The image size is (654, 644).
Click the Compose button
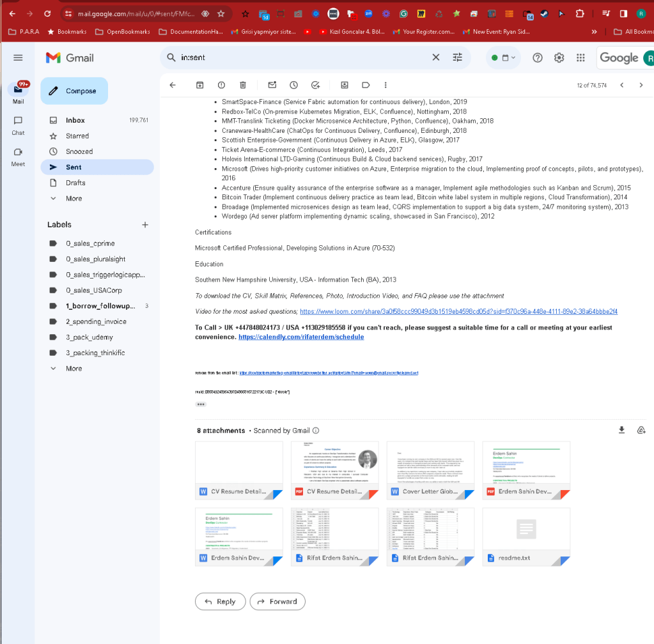click(x=74, y=91)
